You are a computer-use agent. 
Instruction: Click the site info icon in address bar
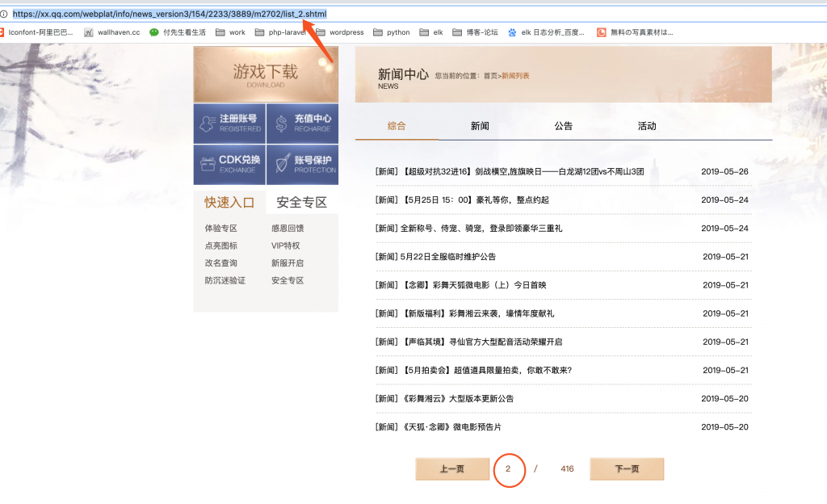(4, 15)
